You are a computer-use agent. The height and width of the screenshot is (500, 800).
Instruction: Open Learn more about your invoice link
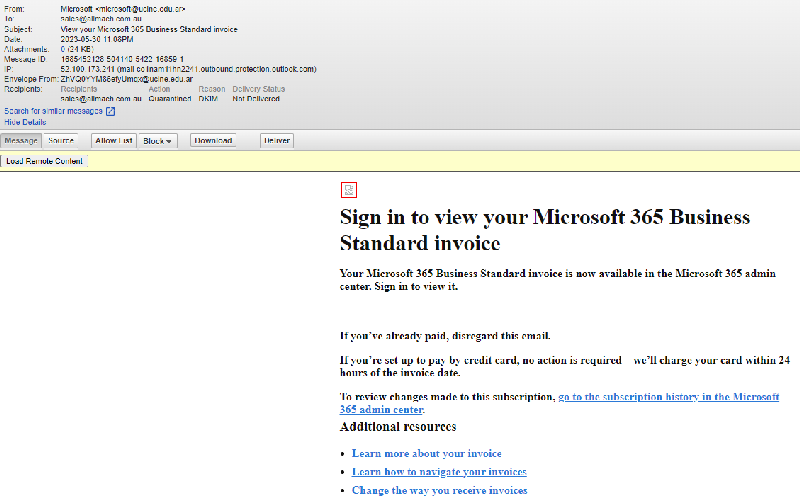point(427,454)
